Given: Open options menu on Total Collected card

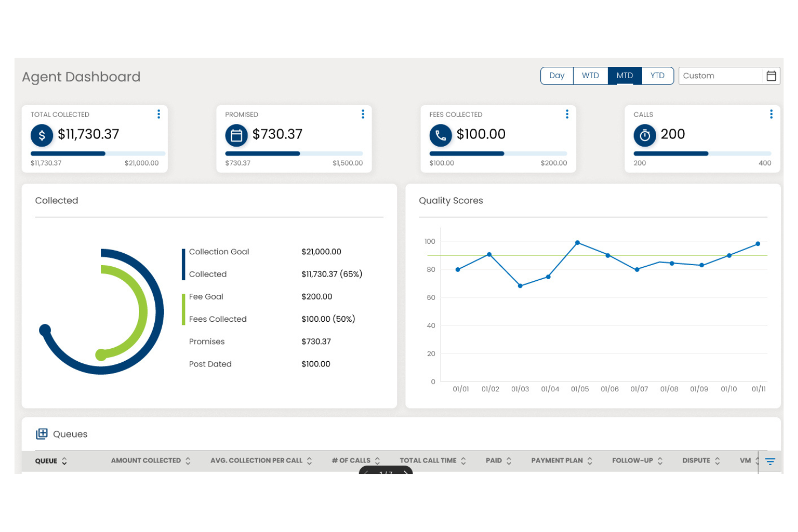Looking at the screenshot, I should click(x=159, y=114).
